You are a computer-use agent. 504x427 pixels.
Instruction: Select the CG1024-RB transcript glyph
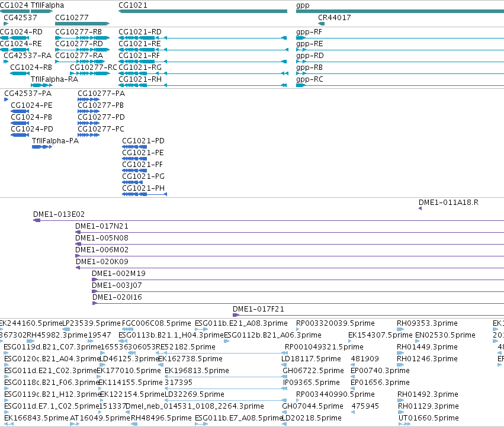(x=20, y=73)
